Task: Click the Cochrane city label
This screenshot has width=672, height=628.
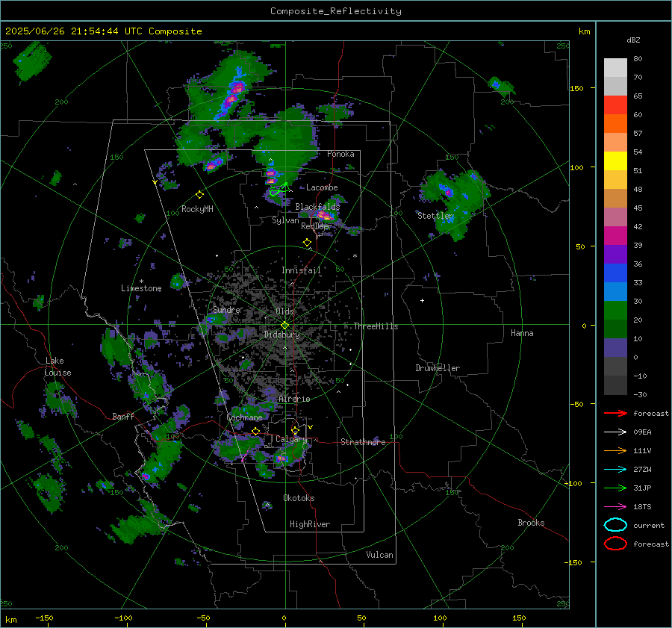Action: click(244, 417)
